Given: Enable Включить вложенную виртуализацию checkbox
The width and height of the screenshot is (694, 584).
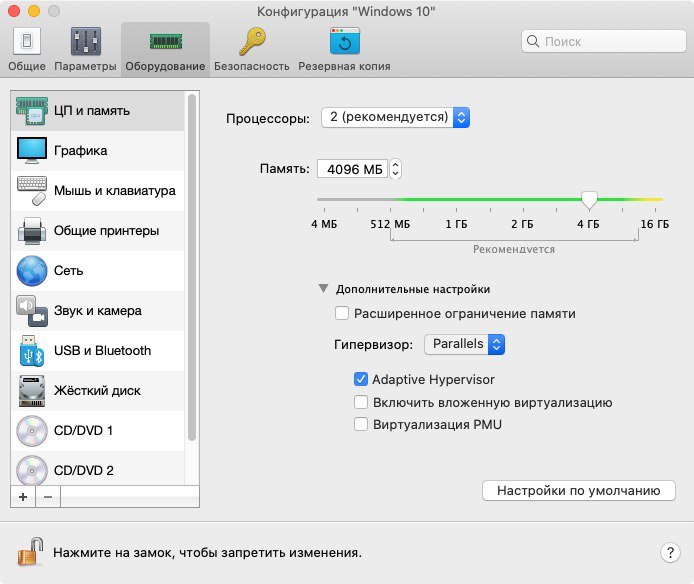Looking at the screenshot, I should pos(361,402).
